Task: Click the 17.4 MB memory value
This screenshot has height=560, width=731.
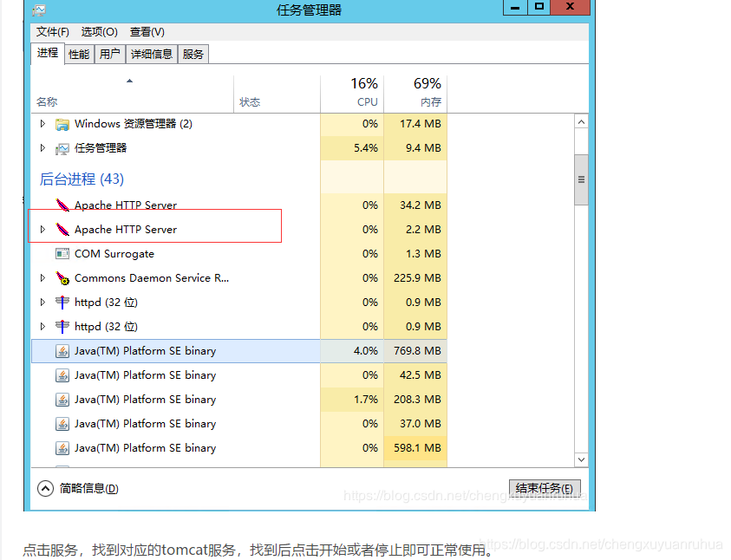Action: 420,124
